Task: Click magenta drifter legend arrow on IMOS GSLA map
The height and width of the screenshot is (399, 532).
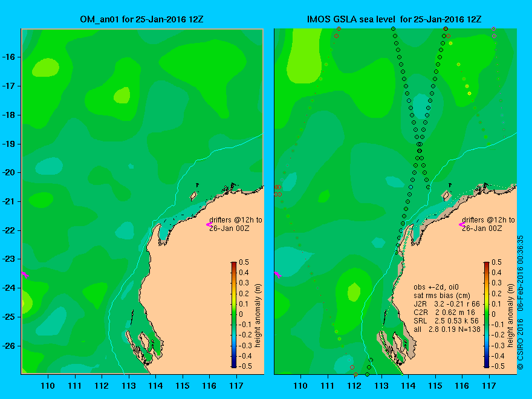Action: tap(462, 224)
